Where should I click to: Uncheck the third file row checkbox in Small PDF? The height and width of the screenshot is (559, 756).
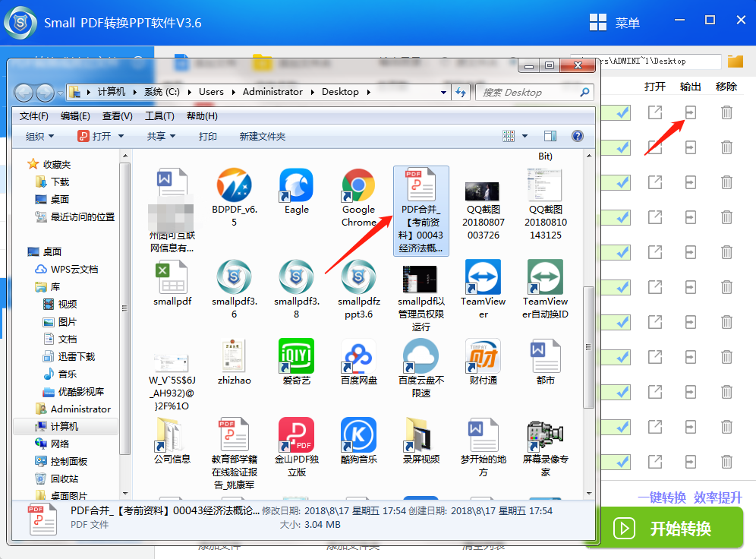[622, 182]
